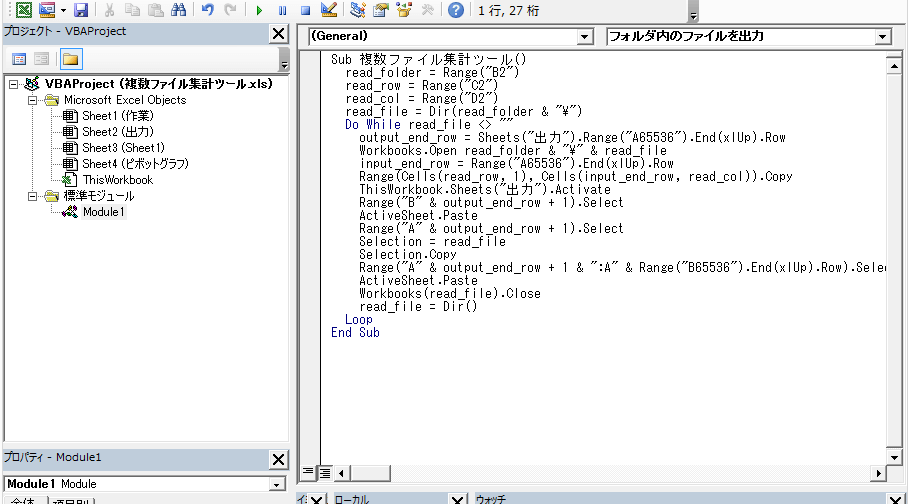Open main toolbar overflow options arrow
Image resolution: width=908 pixels, height=504 pixels.
click(693, 11)
